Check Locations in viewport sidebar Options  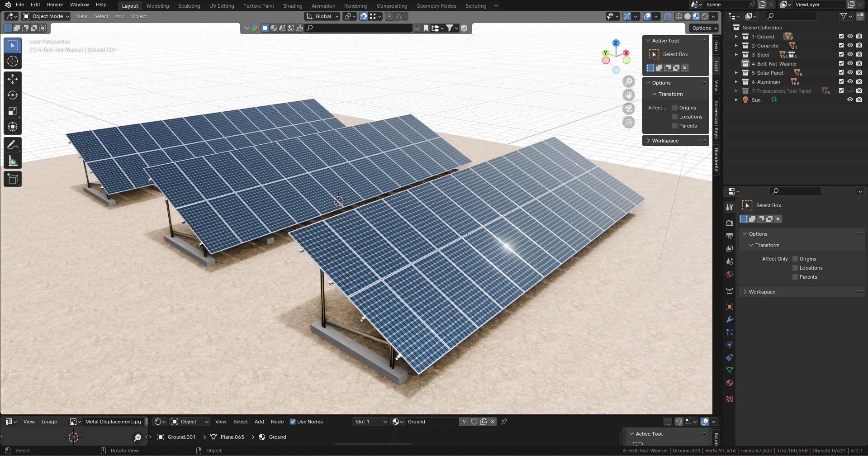tap(675, 117)
